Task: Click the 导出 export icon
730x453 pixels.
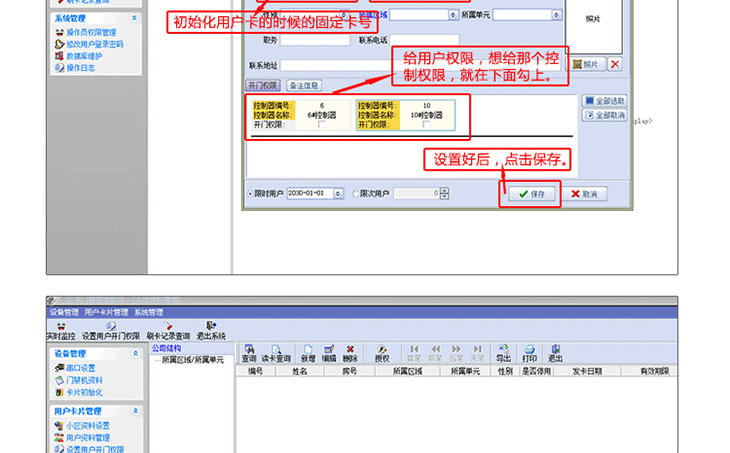Action: pyautogui.click(x=503, y=352)
